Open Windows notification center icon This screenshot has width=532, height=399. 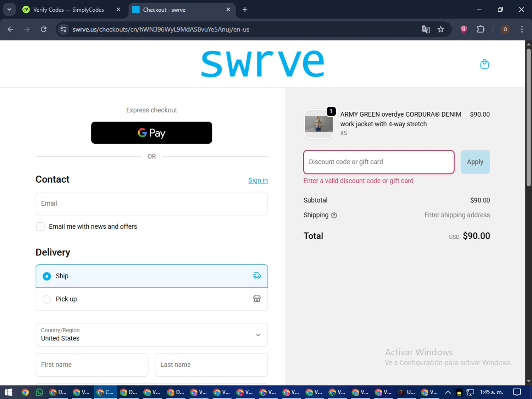pos(517,392)
